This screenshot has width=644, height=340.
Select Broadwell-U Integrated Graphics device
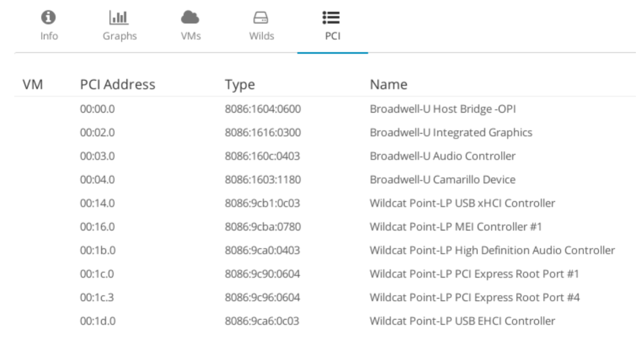pos(451,133)
